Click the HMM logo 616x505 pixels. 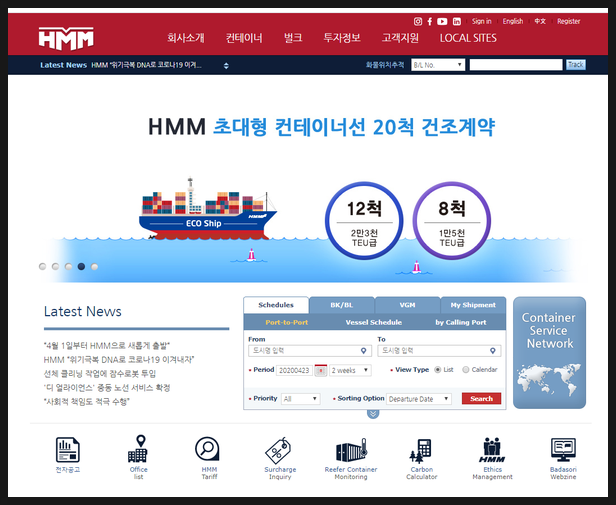click(66, 39)
